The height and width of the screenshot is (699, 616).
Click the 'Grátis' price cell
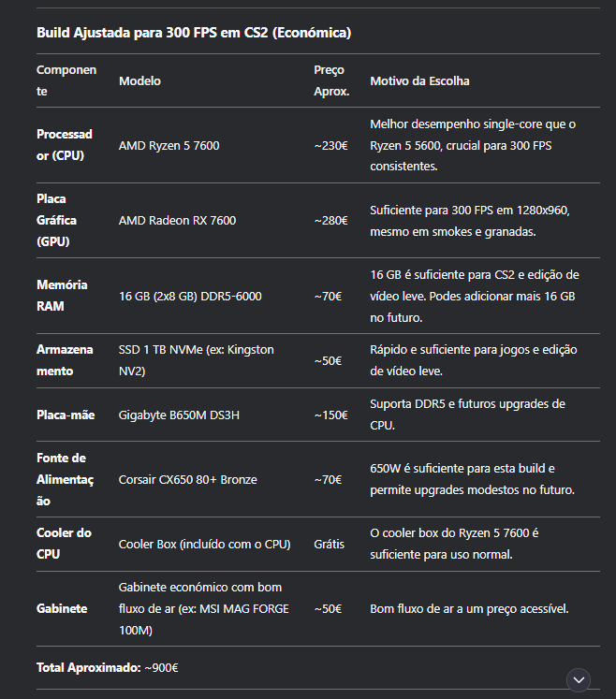click(x=330, y=545)
